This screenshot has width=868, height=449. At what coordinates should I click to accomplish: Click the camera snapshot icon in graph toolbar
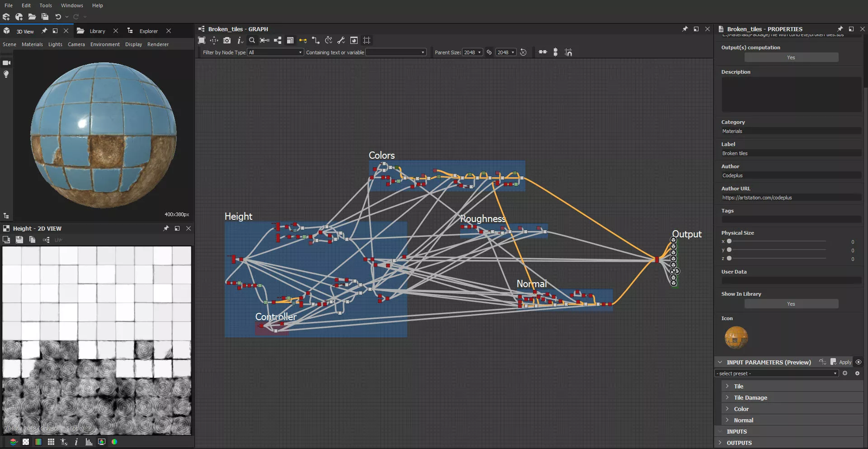[x=227, y=40]
